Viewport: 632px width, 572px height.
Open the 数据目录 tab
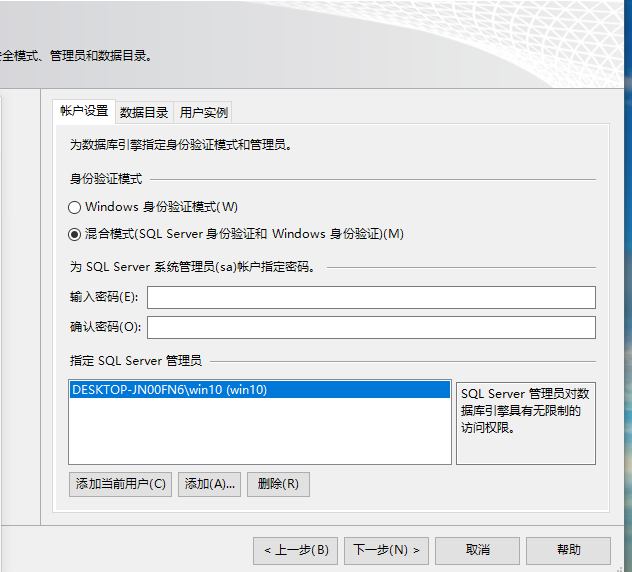coord(144,112)
